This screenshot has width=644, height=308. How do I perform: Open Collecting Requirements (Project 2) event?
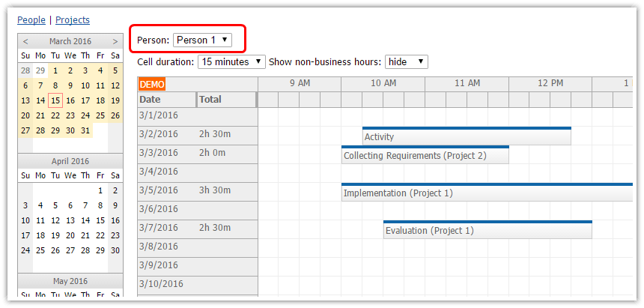pyautogui.click(x=425, y=155)
